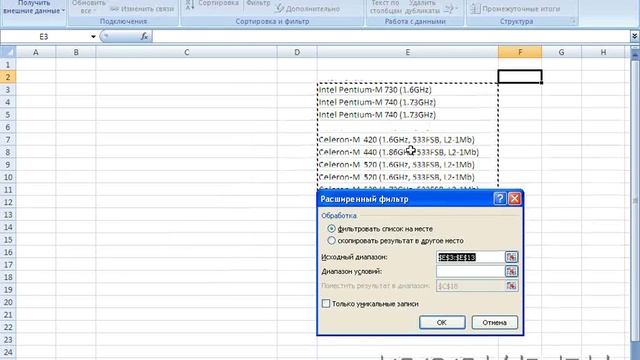Viewport: 640px width, 360px height.
Task: Choose 'фильтровать список на месте' radio option
Action: (331, 229)
